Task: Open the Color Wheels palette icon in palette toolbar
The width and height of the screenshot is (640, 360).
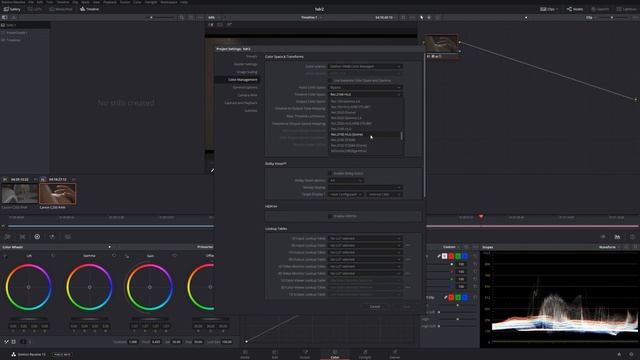Action: 37,237
